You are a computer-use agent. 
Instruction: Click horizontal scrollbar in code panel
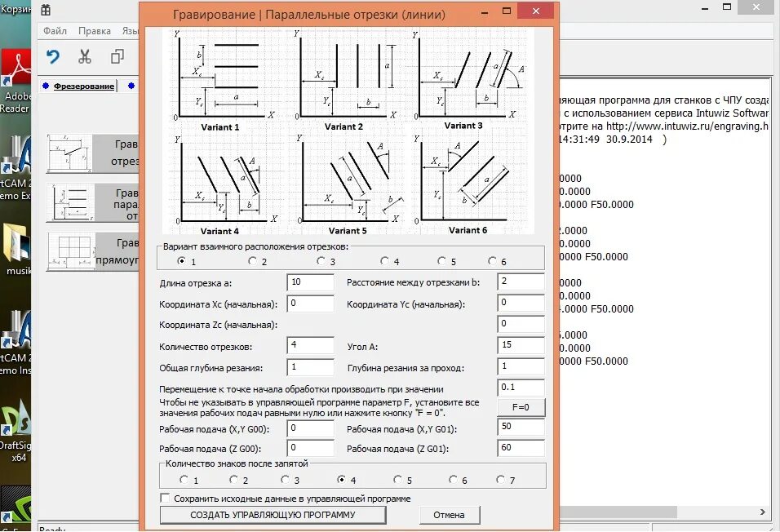(x=618, y=512)
